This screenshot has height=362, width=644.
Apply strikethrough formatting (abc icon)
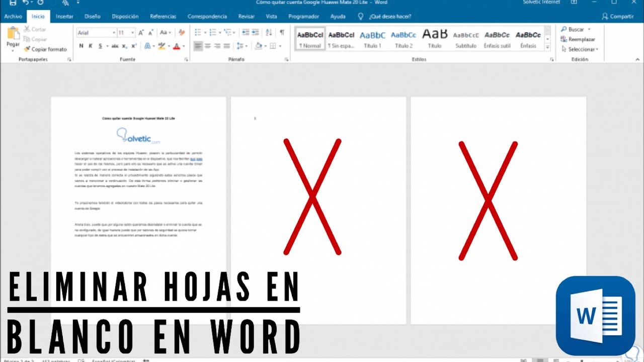[115, 46]
